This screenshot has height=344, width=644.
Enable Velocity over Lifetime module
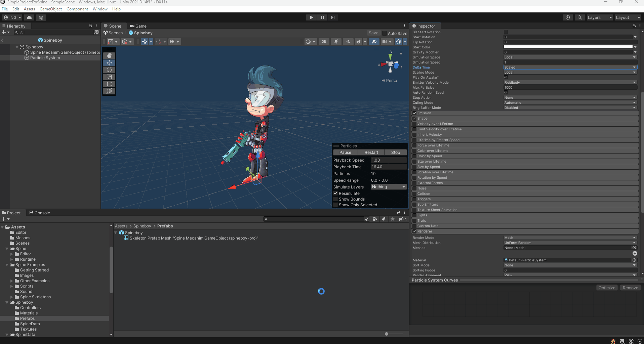[414, 124]
